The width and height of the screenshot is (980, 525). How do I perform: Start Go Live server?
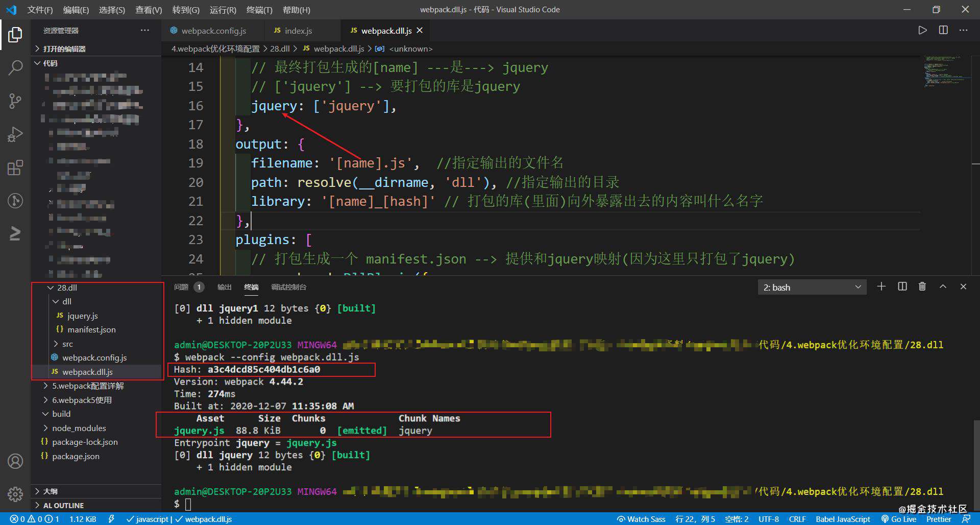(x=898, y=519)
